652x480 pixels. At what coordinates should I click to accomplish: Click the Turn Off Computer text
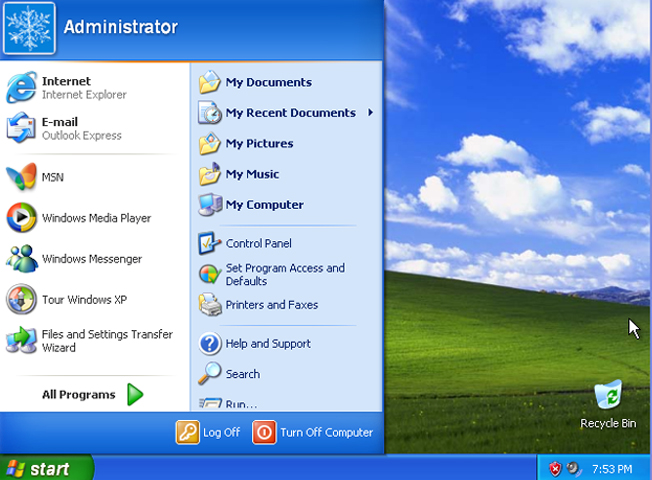(x=326, y=433)
